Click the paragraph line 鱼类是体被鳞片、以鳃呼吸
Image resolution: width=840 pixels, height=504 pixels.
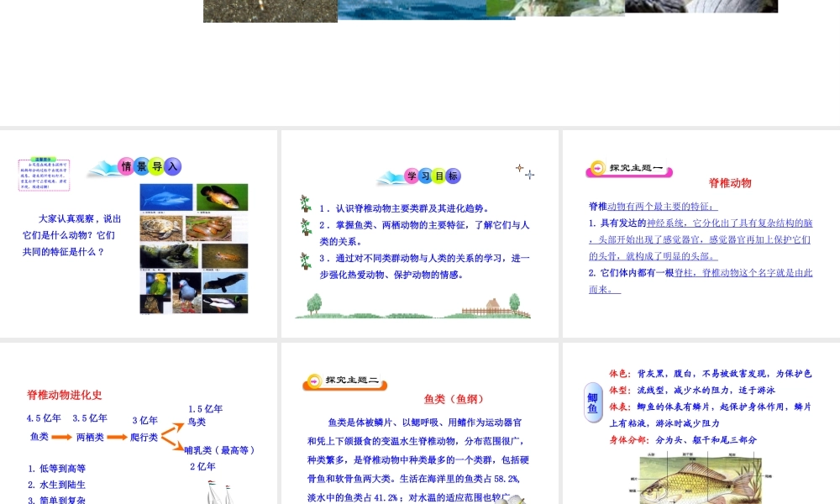click(x=424, y=423)
